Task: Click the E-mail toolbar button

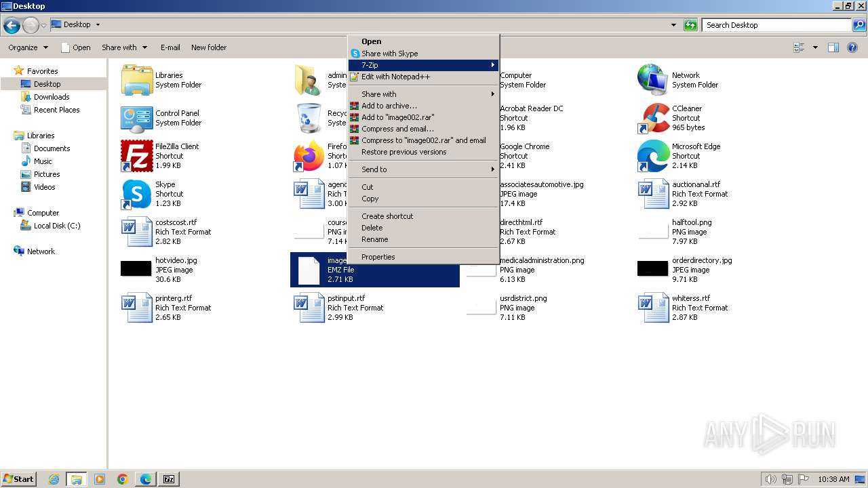Action: coord(170,47)
